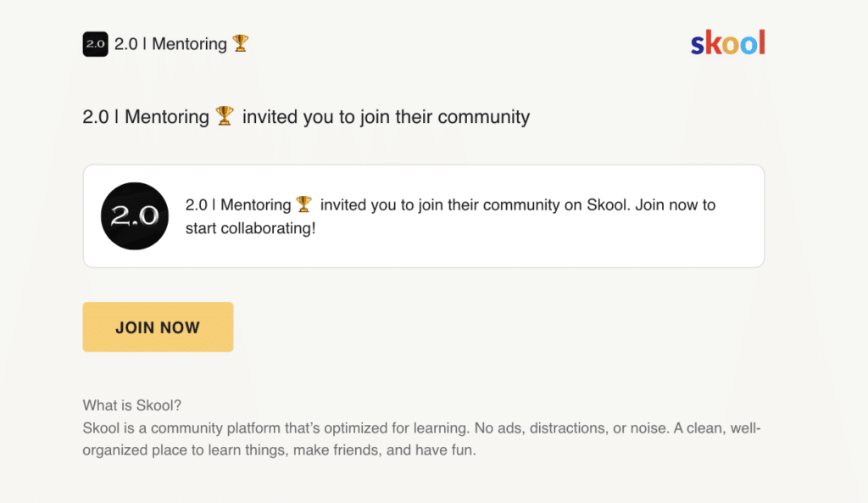Click the trophy emoji in the header title
This screenshot has width=868, height=503.
tap(241, 43)
